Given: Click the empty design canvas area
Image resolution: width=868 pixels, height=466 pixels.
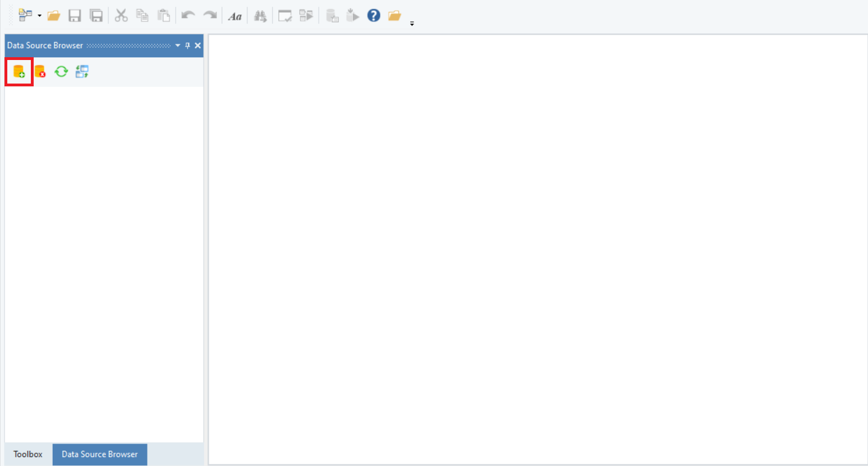Looking at the screenshot, I should 538,250.
